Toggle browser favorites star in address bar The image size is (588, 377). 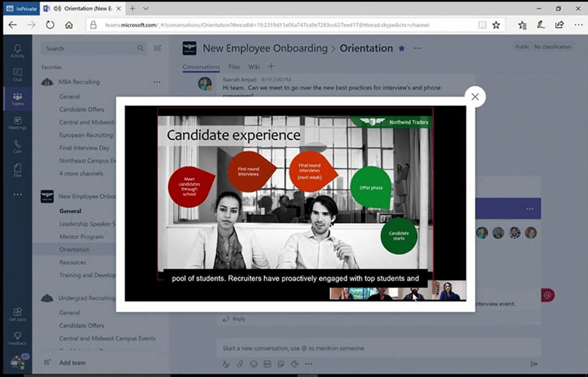[496, 25]
